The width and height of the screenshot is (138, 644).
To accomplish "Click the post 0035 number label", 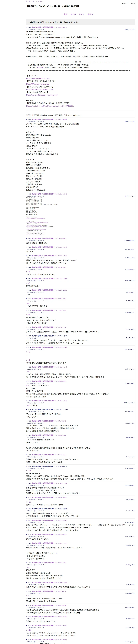I will click(29, 639).
